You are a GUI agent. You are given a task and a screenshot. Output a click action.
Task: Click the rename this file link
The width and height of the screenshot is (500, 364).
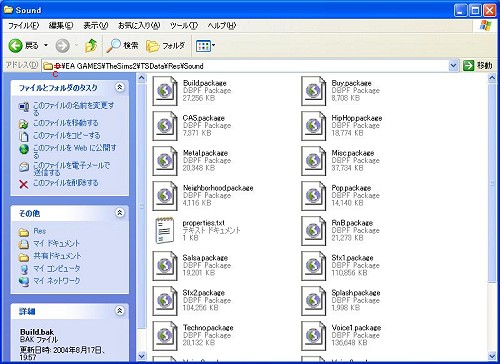pyautogui.click(x=74, y=109)
